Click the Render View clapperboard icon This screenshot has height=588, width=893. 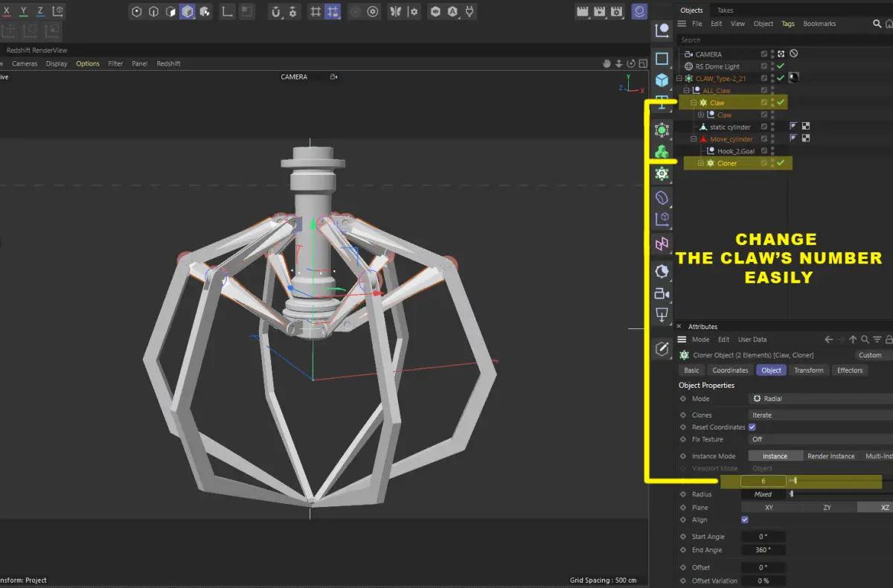point(583,11)
